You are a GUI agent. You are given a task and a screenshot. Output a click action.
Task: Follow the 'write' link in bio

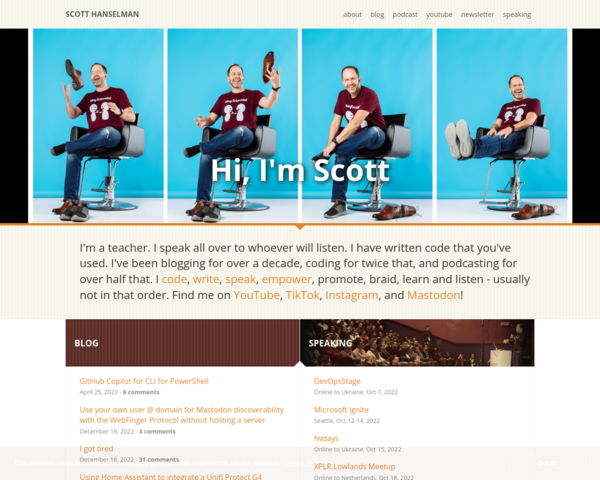206,279
